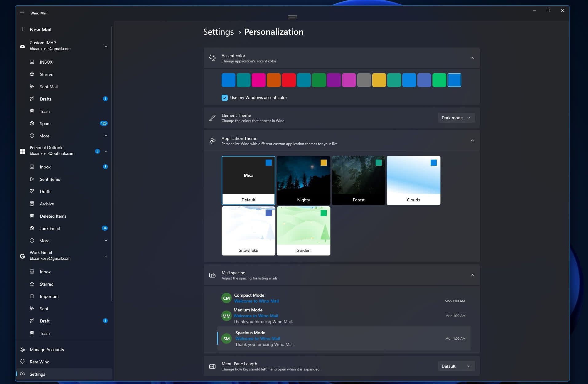Pick the red accent color swatch
The width and height of the screenshot is (588, 384).
pos(289,80)
